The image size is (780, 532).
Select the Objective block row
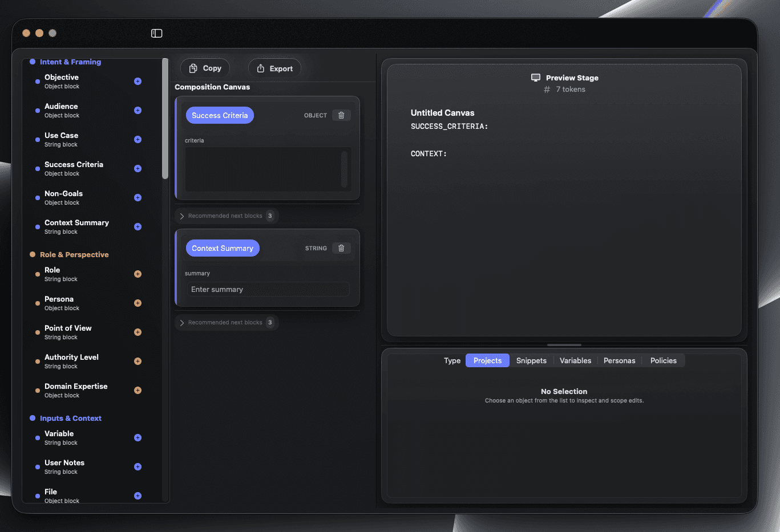pyautogui.click(x=88, y=82)
